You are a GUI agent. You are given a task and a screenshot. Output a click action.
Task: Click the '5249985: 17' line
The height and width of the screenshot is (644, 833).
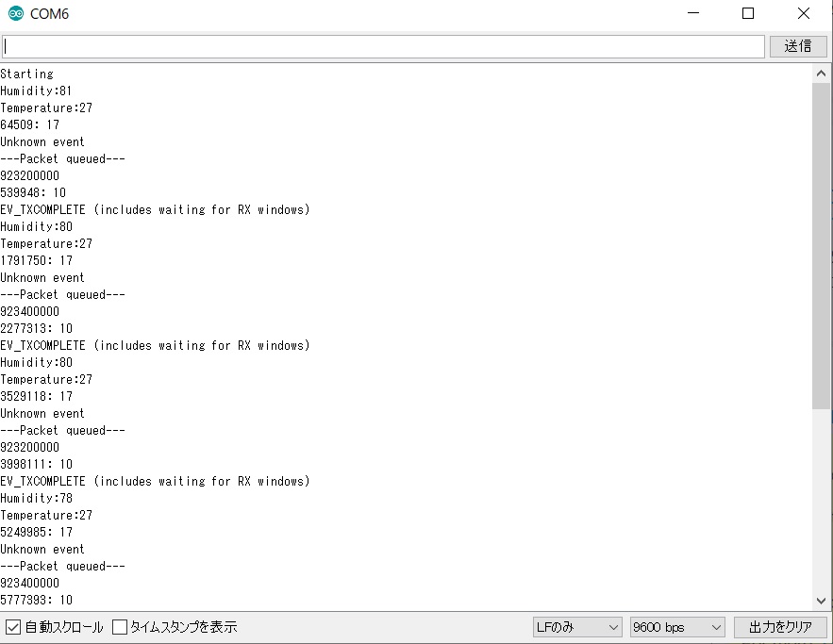click(x=36, y=532)
